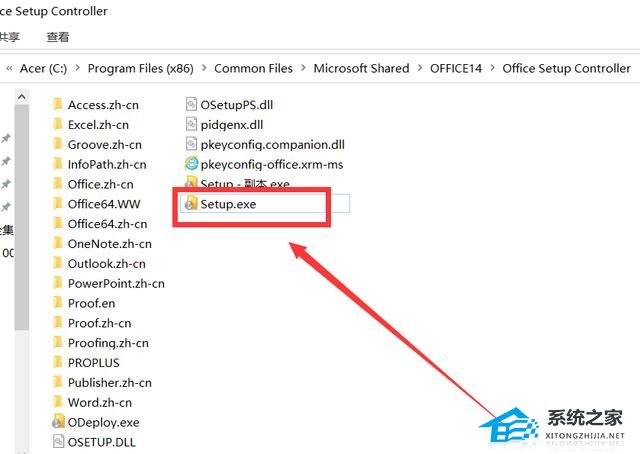This screenshot has height=454, width=640.
Task: Select Proofing.zh-cn folder name
Action: (108, 343)
